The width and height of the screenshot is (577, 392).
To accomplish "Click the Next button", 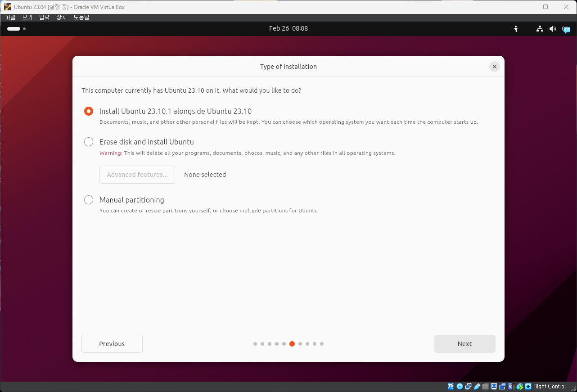I will (x=465, y=344).
